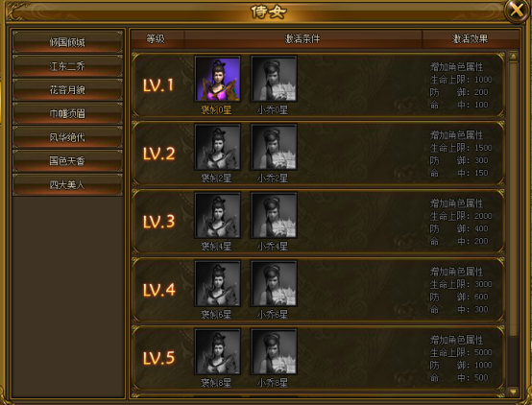
Task: Click the 小乔0星 portrait in LV.1 row
Action: point(274,79)
